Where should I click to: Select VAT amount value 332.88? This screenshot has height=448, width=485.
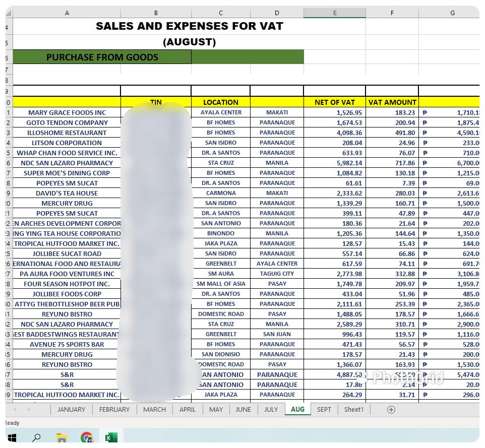click(392, 274)
